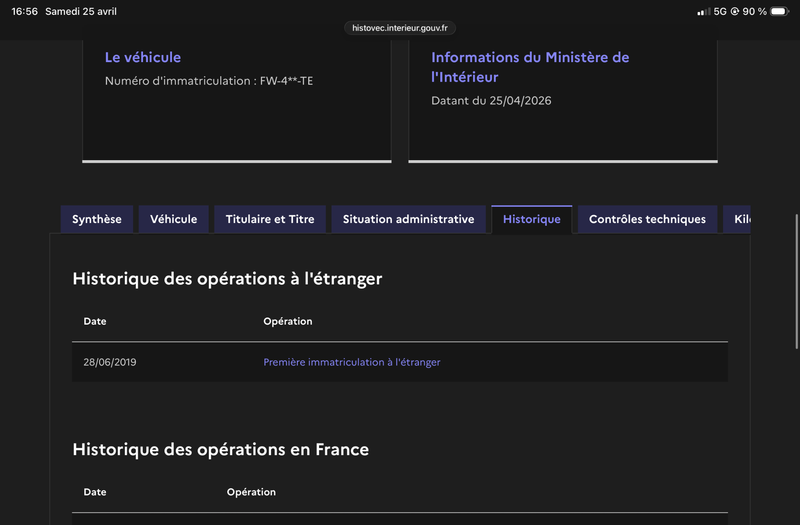The image size is (800, 525).
Task: Click the Le véhicule card title
Action: 143,57
